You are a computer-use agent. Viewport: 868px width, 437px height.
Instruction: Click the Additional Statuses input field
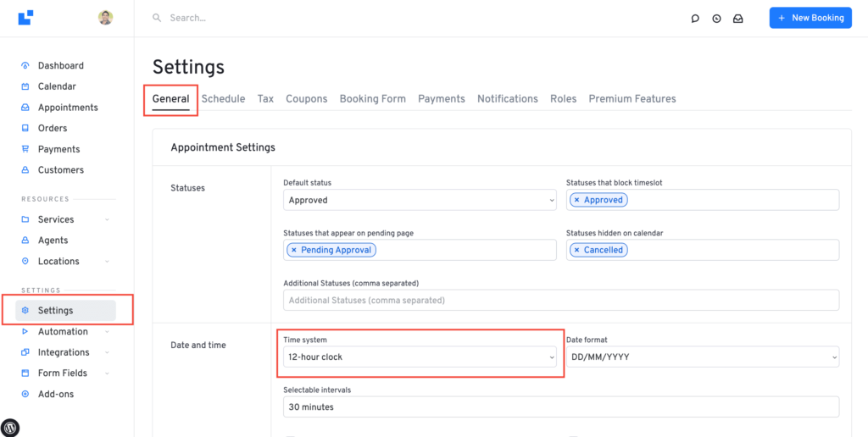pyautogui.click(x=560, y=301)
